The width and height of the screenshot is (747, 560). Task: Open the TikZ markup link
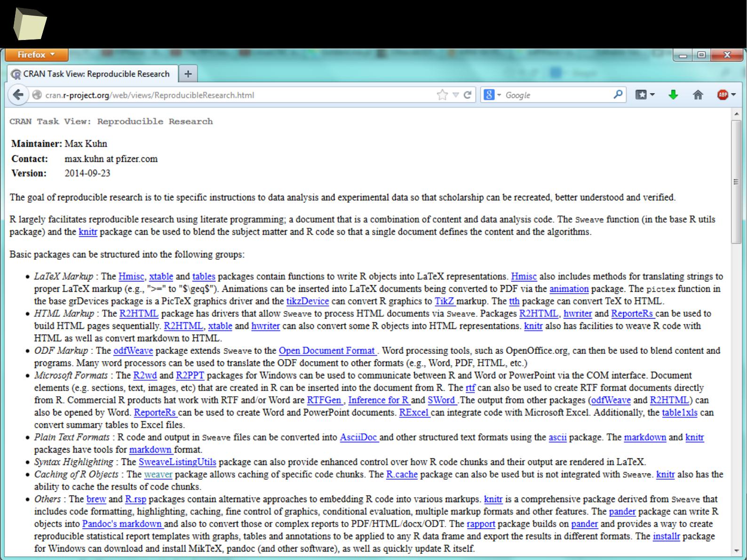[x=445, y=301]
